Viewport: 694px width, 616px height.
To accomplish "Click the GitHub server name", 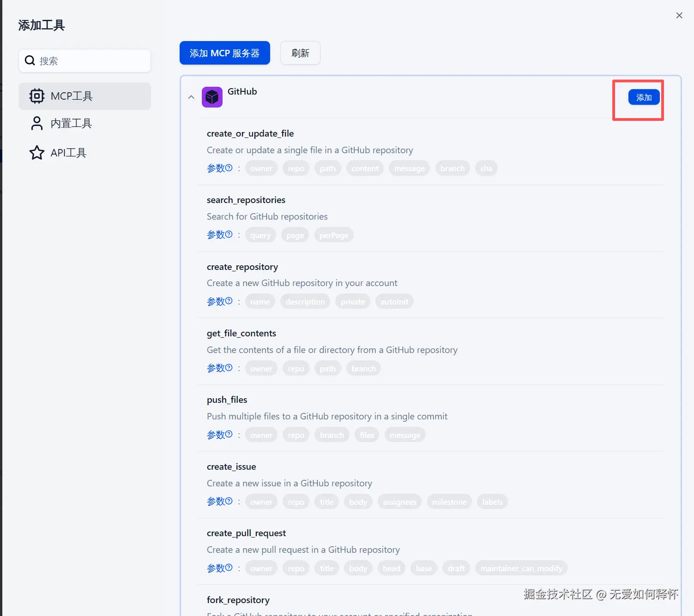I will tap(242, 91).
